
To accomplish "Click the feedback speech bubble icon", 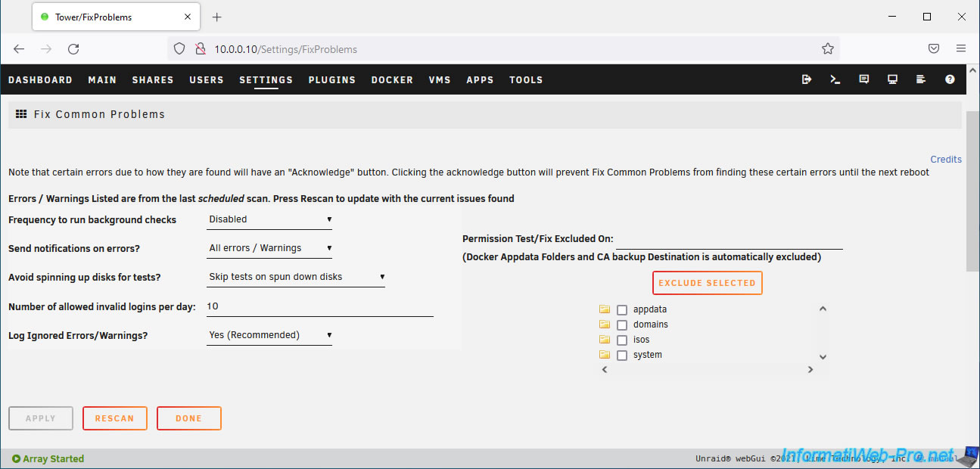I will coord(864,79).
